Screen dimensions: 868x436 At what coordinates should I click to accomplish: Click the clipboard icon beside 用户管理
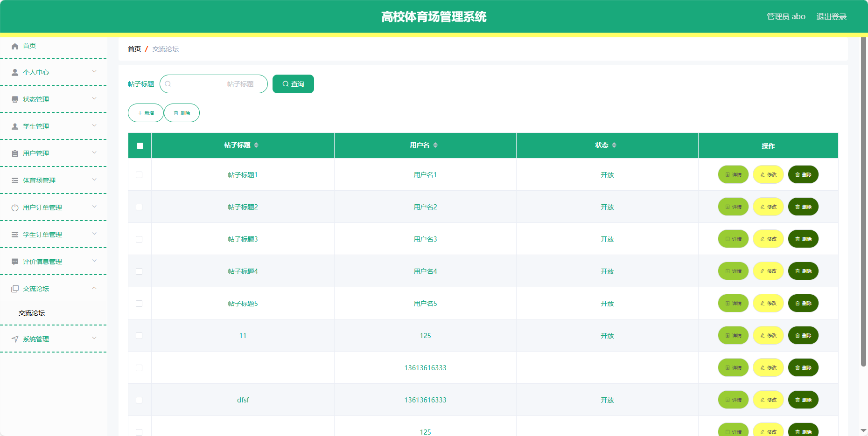pyautogui.click(x=15, y=154)
